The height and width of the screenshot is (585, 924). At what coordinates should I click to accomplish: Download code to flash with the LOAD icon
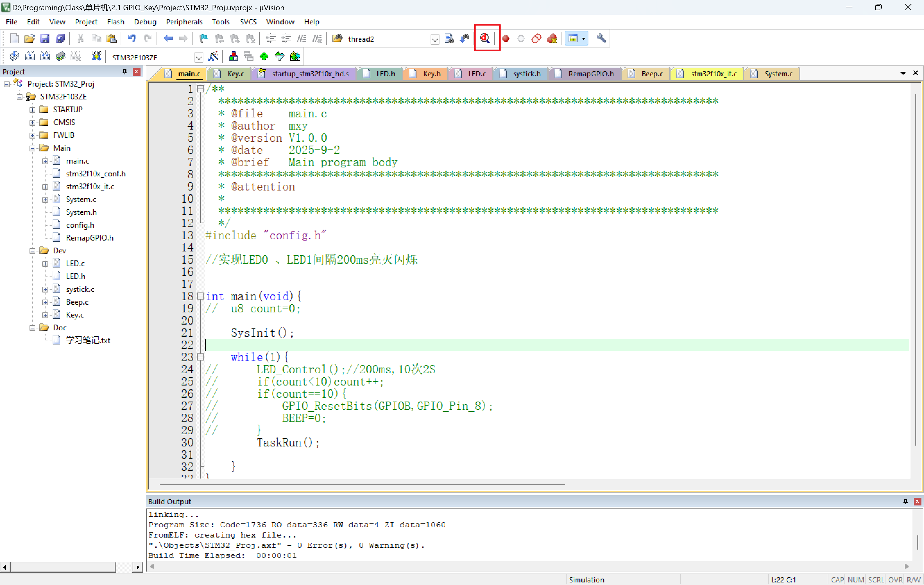tap(96, 57)
